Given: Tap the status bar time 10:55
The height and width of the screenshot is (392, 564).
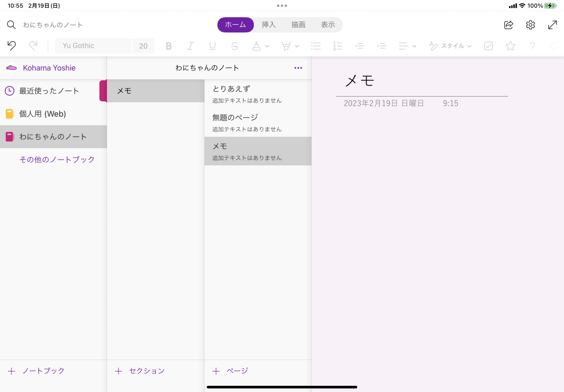Looking at the screenshot, I should tap(15, 6).
